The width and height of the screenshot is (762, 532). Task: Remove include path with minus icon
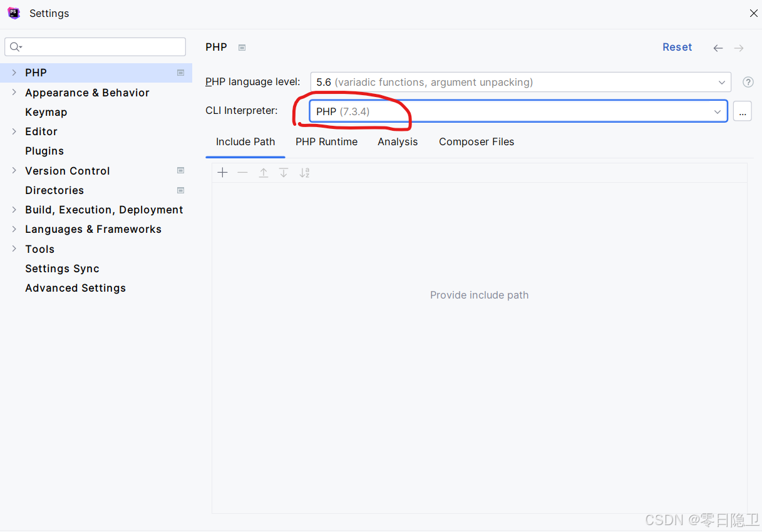pyautogui.click(x=243, y=173)
